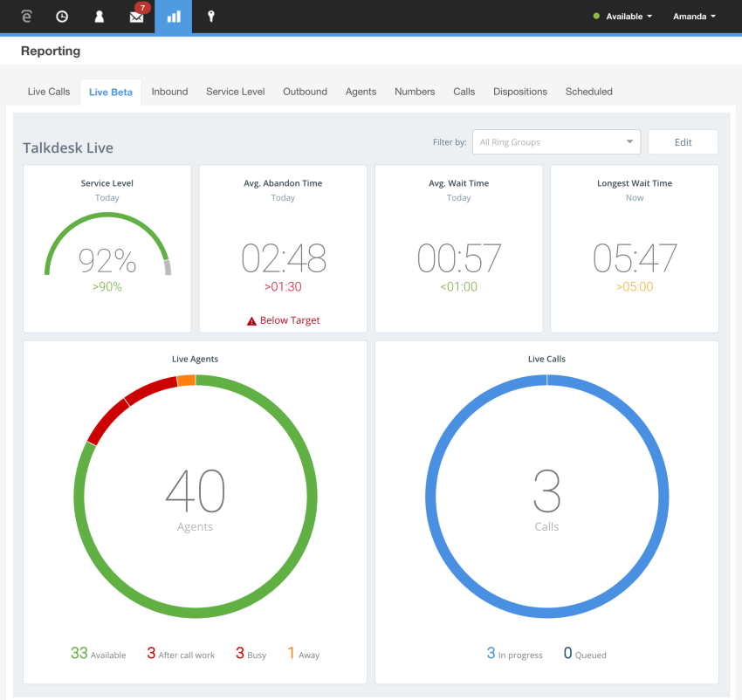The width and height of the screenshot is (742, 700).
Task: Click the 05:47 longest wait time
Action: (x=635, y=258)
